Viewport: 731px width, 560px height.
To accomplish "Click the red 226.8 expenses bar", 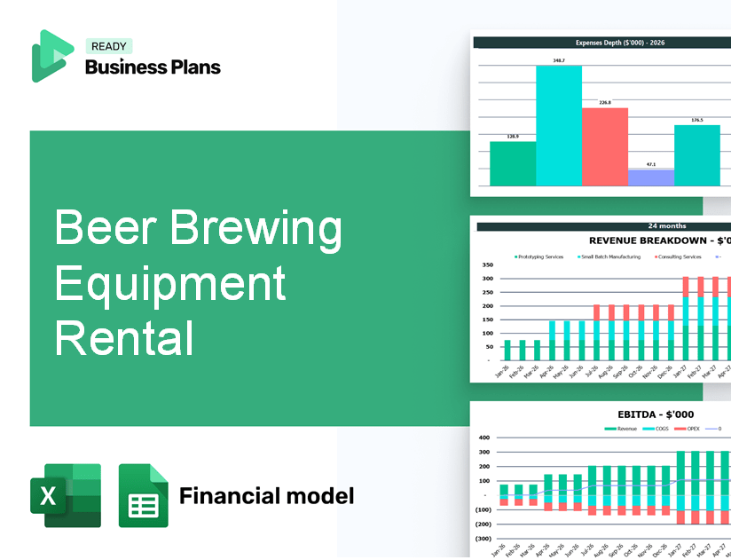I will point(605,146).
